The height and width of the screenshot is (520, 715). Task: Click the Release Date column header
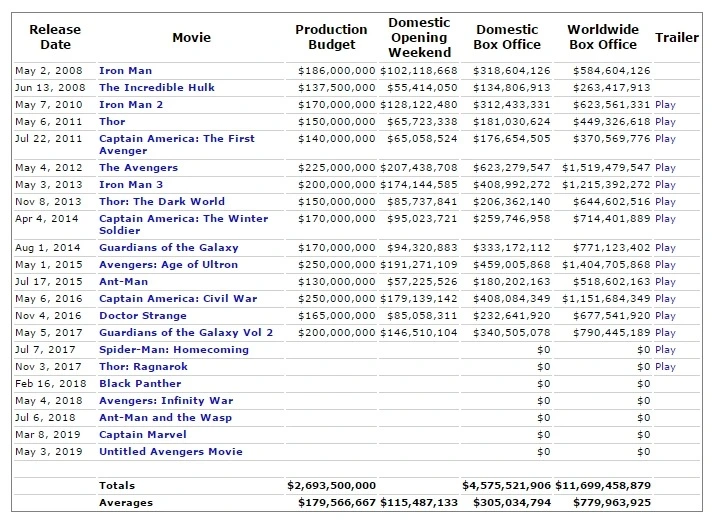(55, 37)
